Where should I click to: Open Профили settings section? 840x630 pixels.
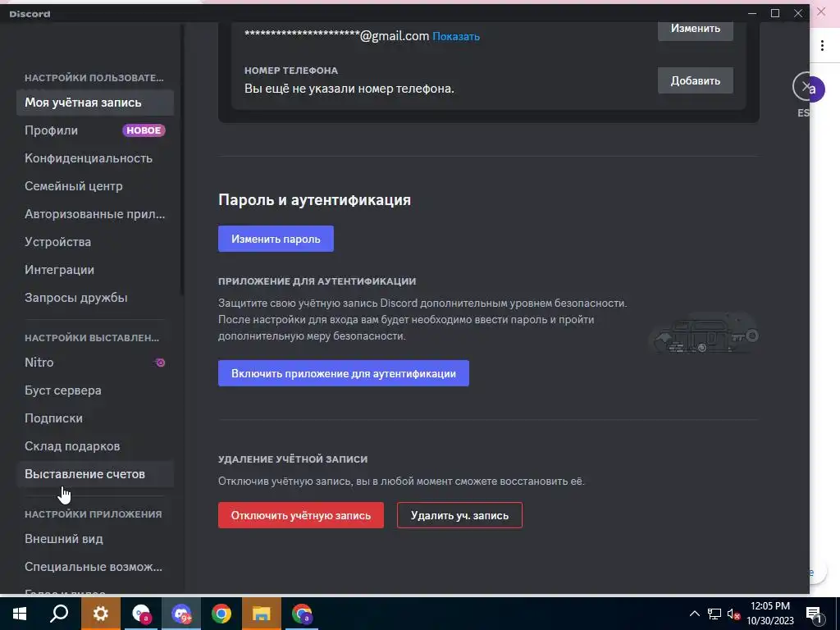click(95, 130)
